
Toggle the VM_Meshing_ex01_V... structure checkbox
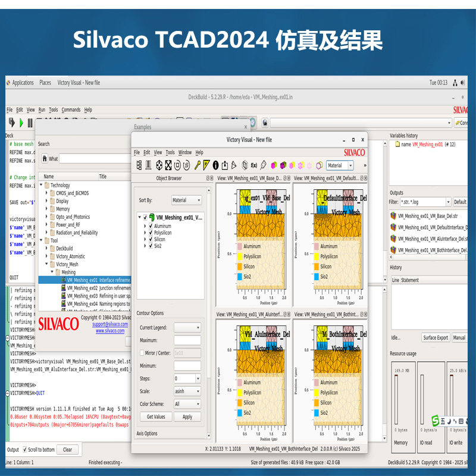(145, 217)
